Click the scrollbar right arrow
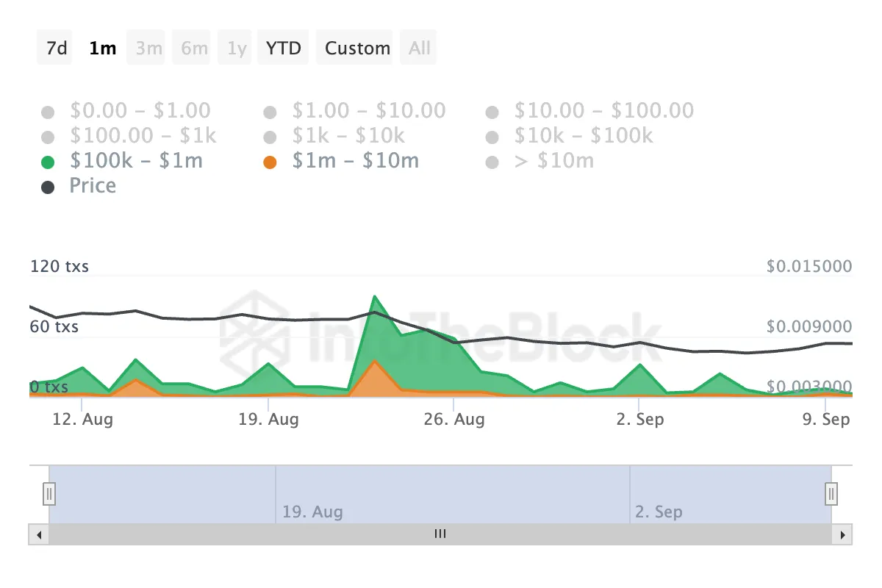882x588 pixels. click(x=842, y=534)
